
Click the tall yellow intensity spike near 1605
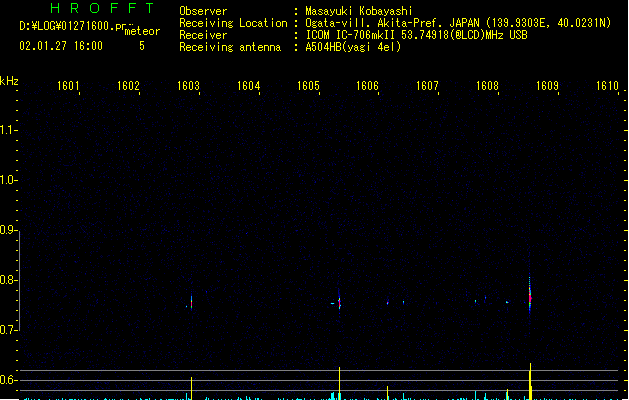(339, 383)
